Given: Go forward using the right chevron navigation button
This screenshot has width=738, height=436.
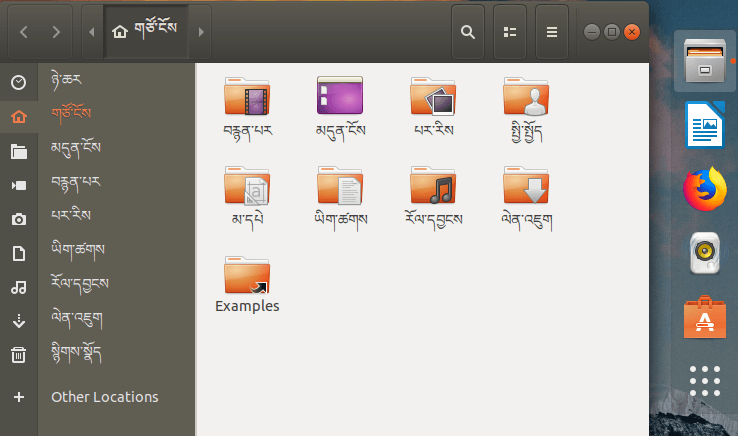Looking at the screenshot, I should point(57,32).
